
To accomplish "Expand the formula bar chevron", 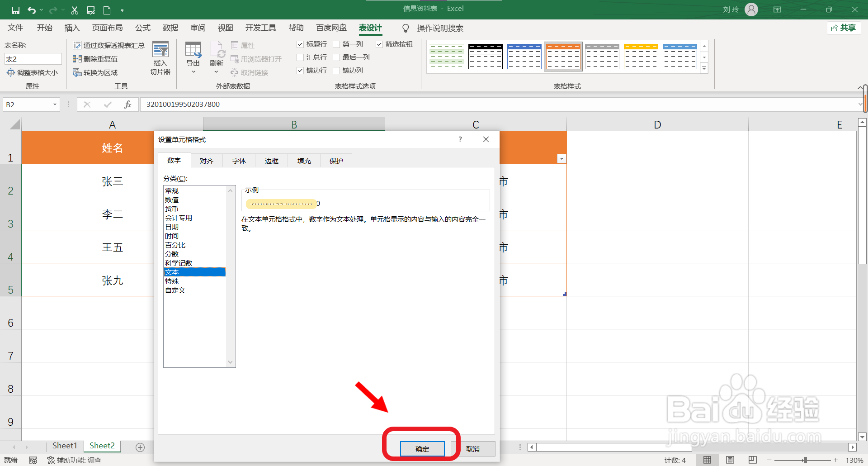I will (860, 105).
